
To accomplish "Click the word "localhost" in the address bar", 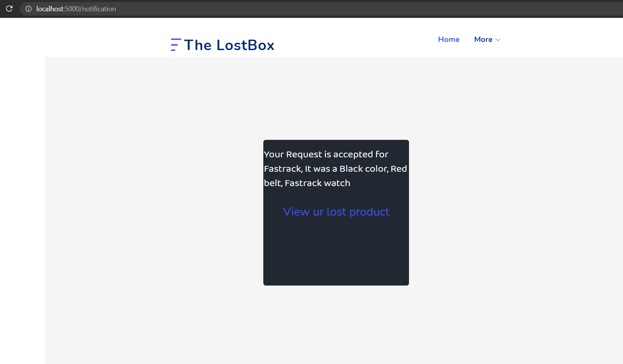I will point(50,9).
